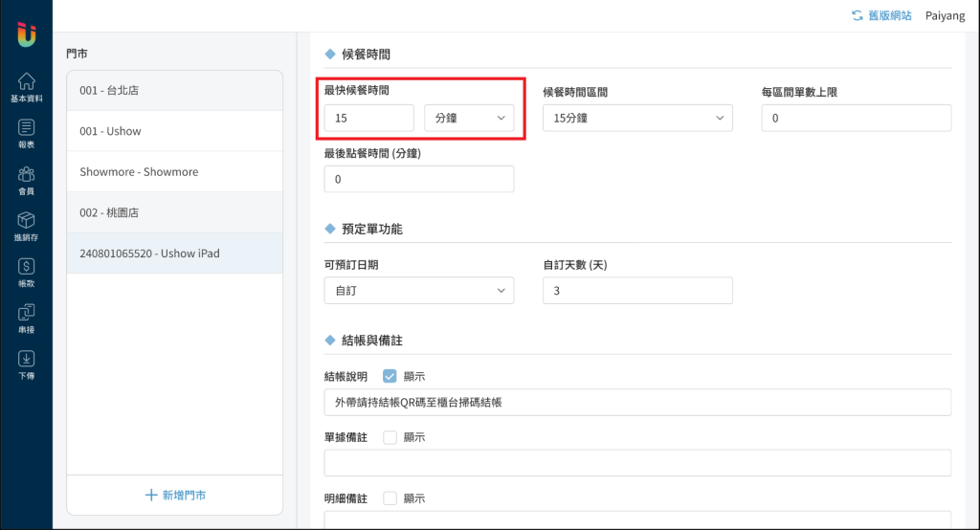Open 報表 reports icon in sidebar
Screen dimensions: 980x530
pos(26,133)
